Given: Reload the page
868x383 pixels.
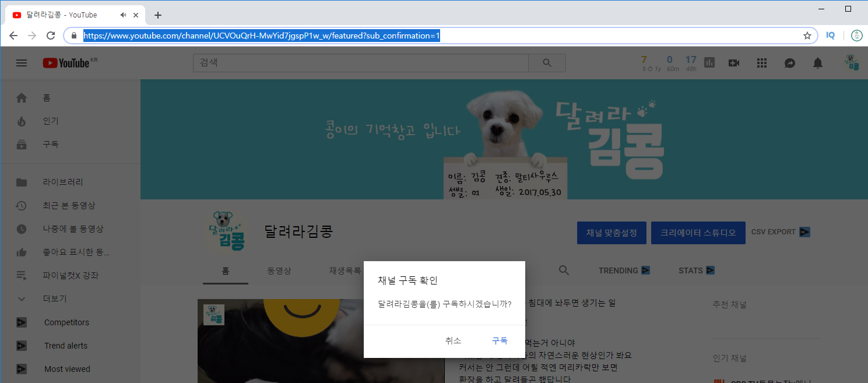Looking at the screenshot, I should click(x=51, y=36).
